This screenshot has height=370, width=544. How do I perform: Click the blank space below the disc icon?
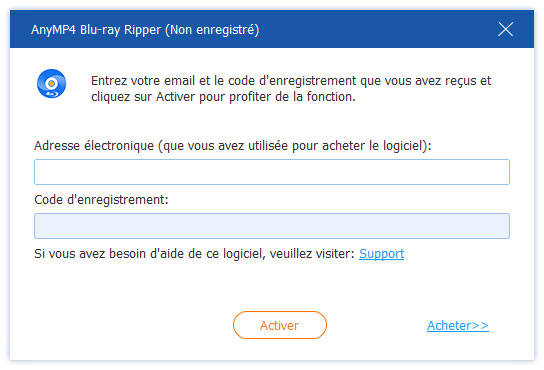tap(51, 116)
